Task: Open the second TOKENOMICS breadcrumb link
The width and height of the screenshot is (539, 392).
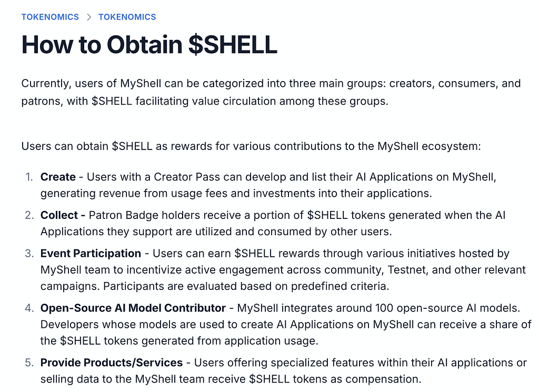Action: pos(127,17)
